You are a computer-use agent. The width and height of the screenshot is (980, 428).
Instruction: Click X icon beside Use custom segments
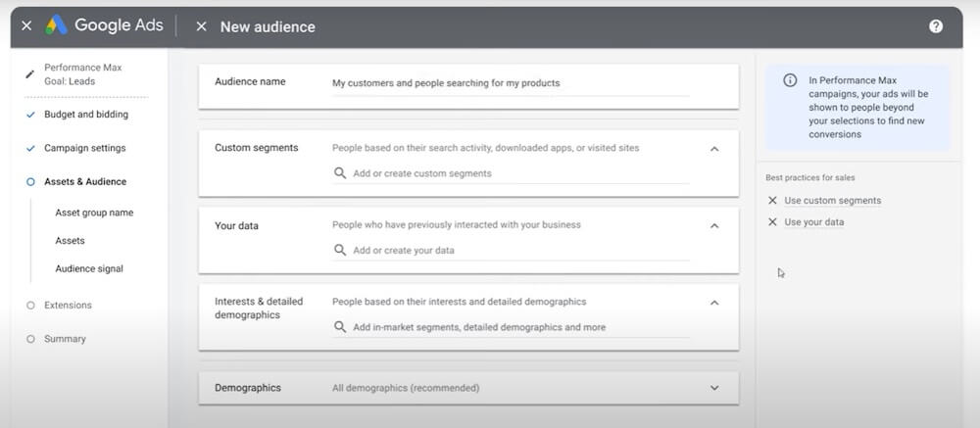coord(772,201)
